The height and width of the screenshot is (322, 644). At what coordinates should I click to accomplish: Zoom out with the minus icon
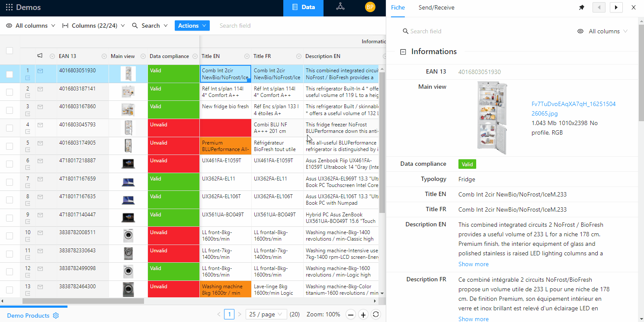(x=351, y=315)
